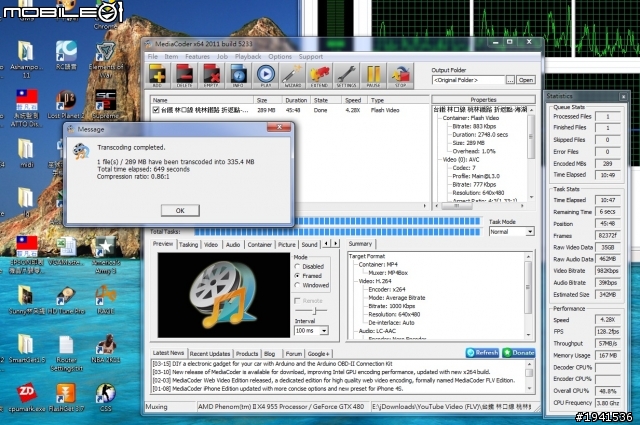Click OK in the Message dialog

point(180,210)
